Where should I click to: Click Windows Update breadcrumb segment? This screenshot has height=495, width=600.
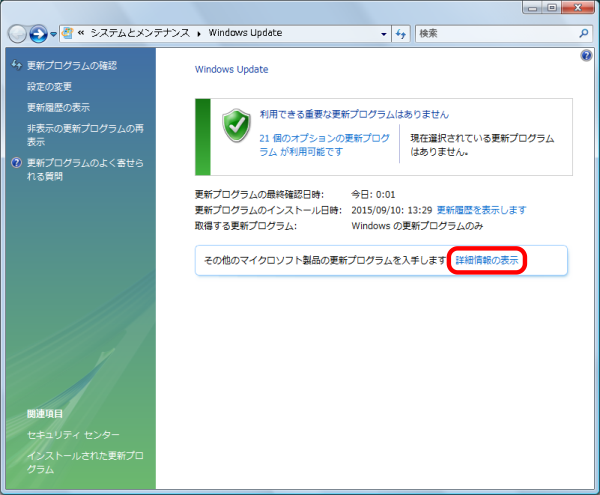point(245,33)
